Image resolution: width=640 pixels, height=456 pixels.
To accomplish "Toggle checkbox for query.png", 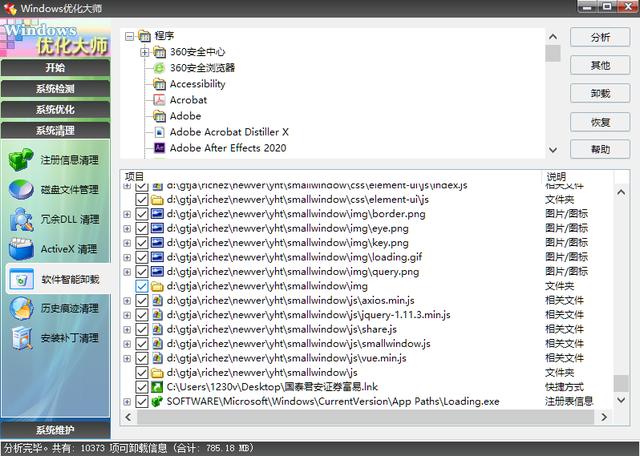I will (x=142, y=271).
